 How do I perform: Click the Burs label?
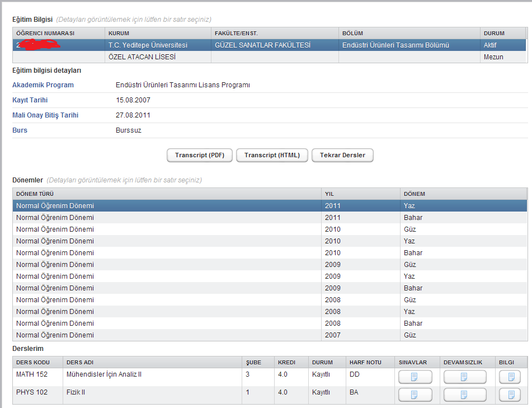tap(20, 130)
